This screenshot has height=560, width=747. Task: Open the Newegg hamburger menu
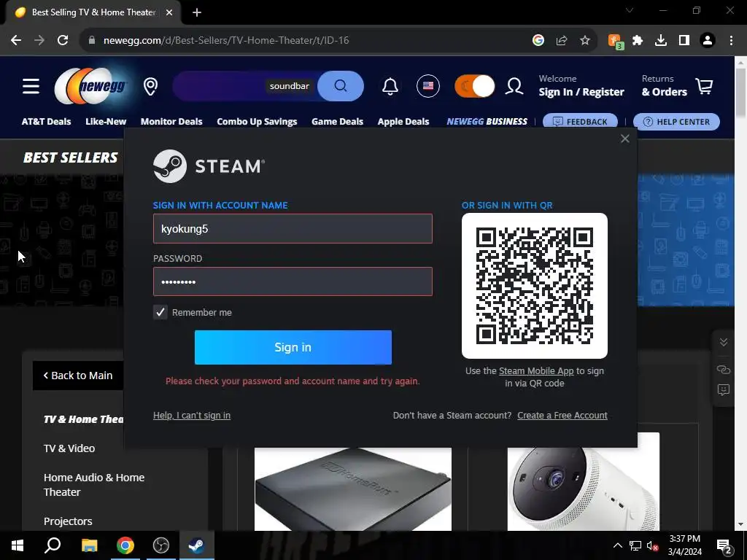31,86
